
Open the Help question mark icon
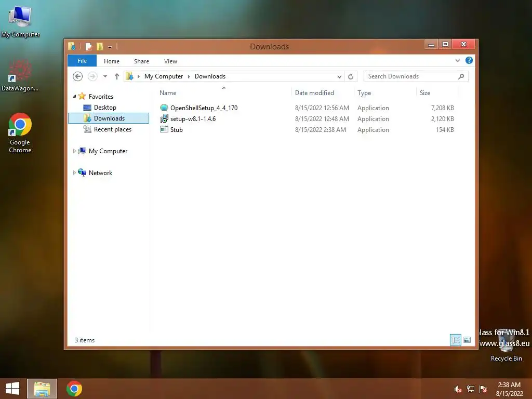pyautogui.click(x=469, y=60)
